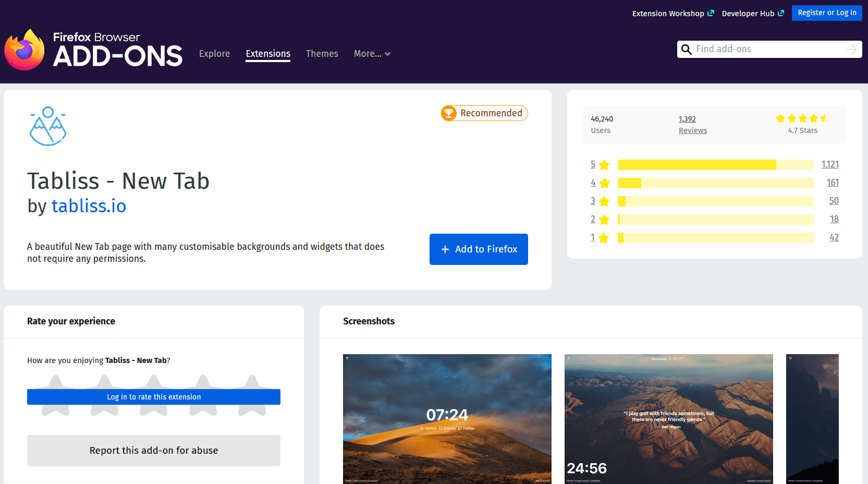Click the Firefox Add-ons logo
This screenshot has width=868, height=484.
tap(94, 50)
